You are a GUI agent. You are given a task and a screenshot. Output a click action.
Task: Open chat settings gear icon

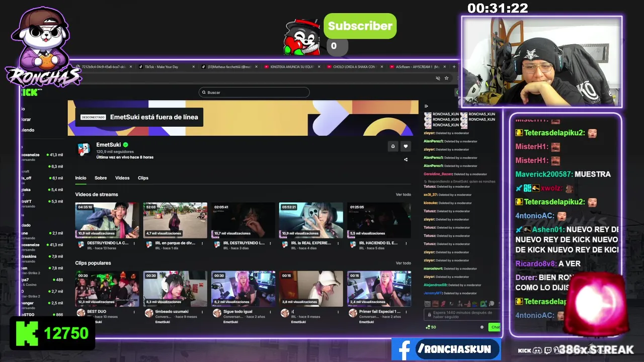click(481, 327)
